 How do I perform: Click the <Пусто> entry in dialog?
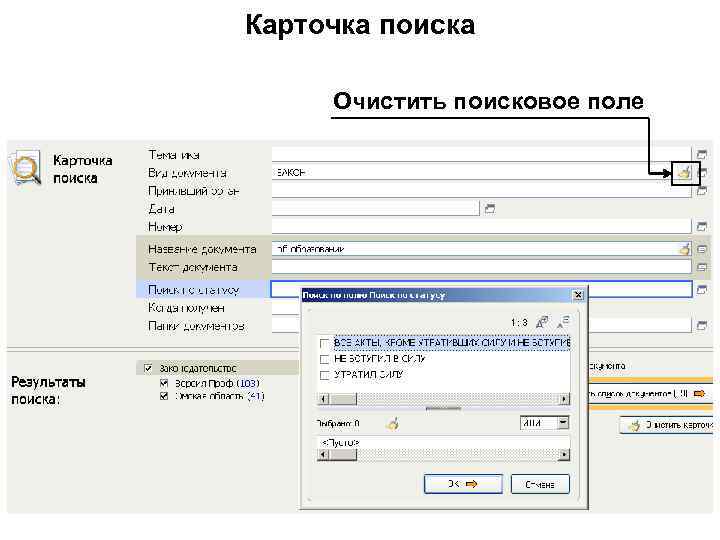[x=340, y=443]
